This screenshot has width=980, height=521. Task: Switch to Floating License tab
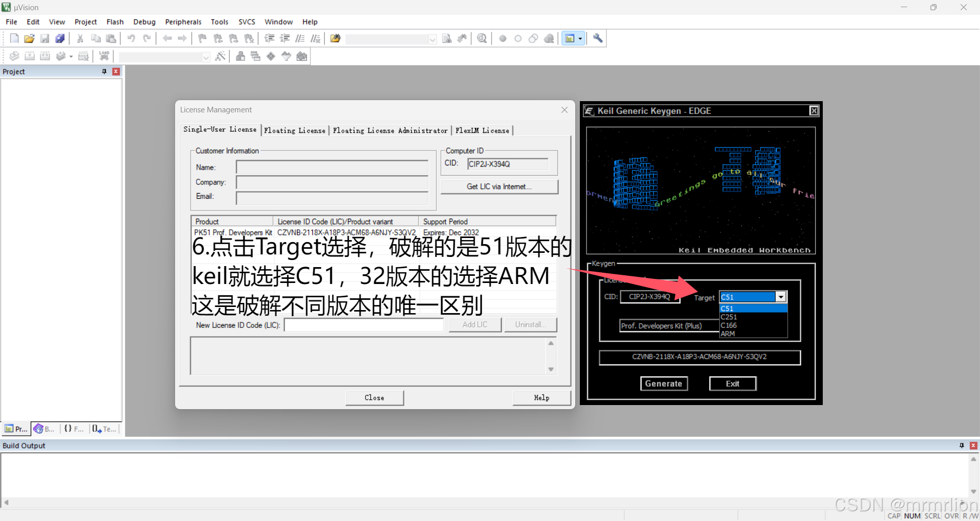[x=295, y=131]
